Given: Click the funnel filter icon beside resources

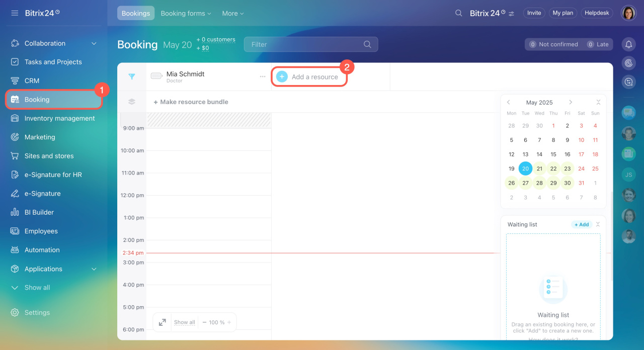Looking at the screenshot, I should point(132,77).
